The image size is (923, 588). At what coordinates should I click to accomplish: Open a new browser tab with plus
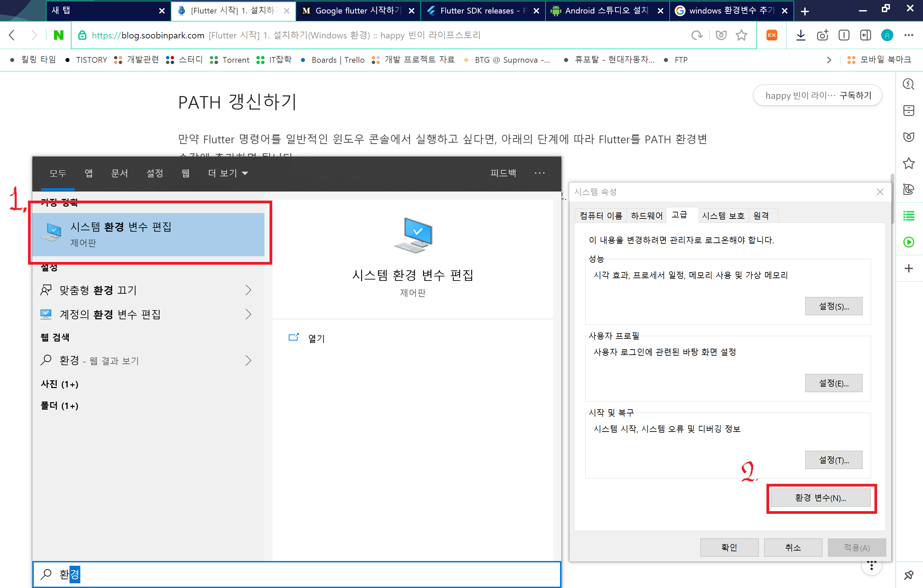click(805, 11)
